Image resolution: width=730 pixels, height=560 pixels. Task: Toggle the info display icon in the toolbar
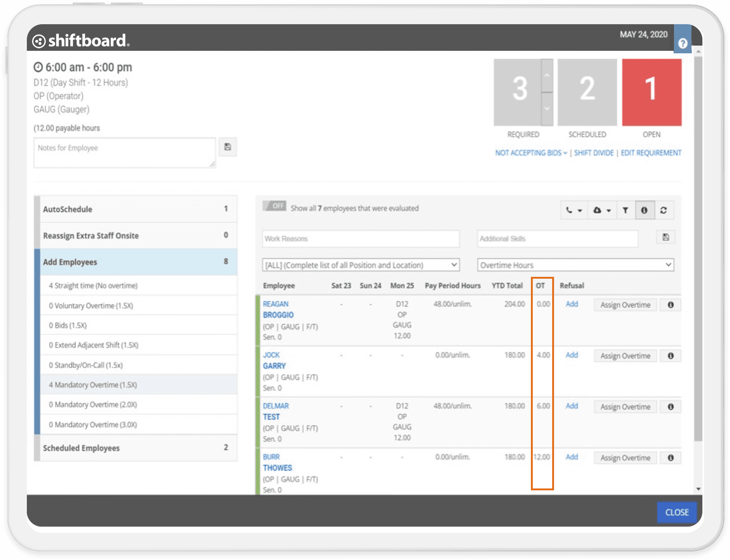(x=645, y=210)
